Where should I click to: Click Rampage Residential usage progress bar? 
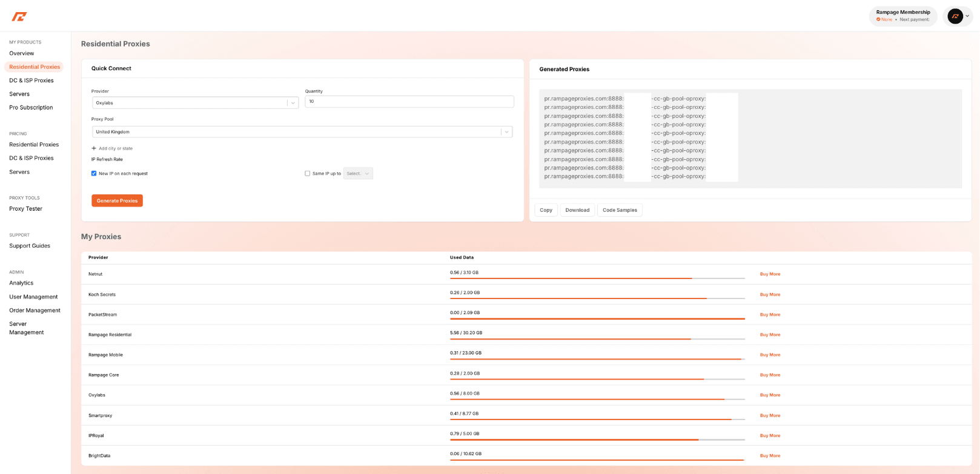click(x=597, y=339)
